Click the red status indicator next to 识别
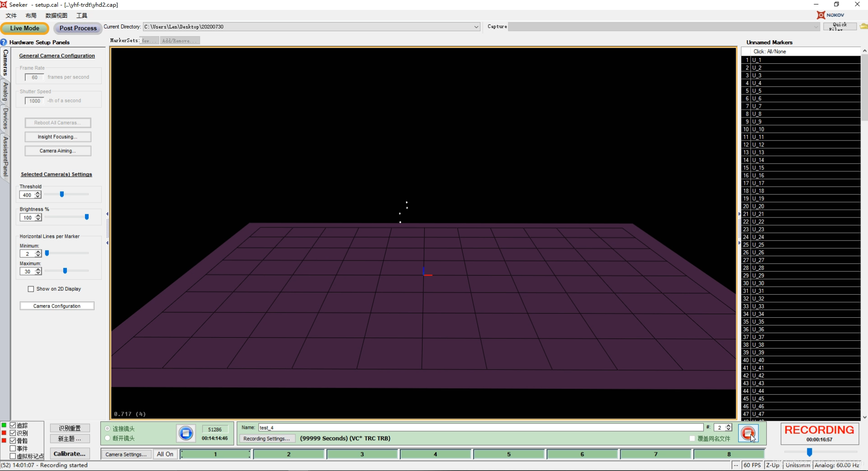The height and width of the screenshot is (471, 868). pos(4,433)
